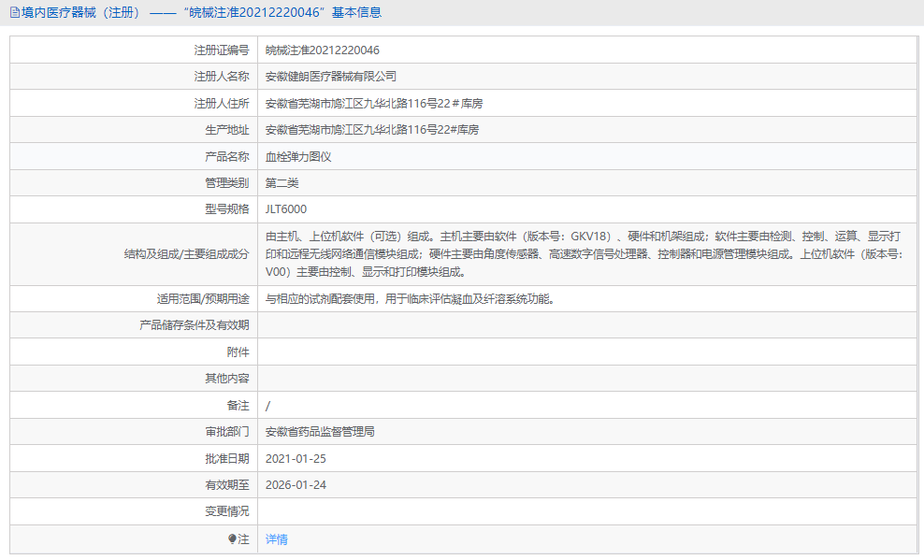Click product name 血栓弹力图仪

pos(298,157)
